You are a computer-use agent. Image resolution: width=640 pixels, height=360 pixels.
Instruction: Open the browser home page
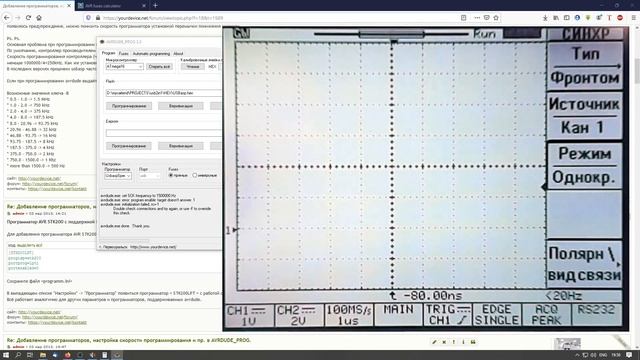(39, 18)
